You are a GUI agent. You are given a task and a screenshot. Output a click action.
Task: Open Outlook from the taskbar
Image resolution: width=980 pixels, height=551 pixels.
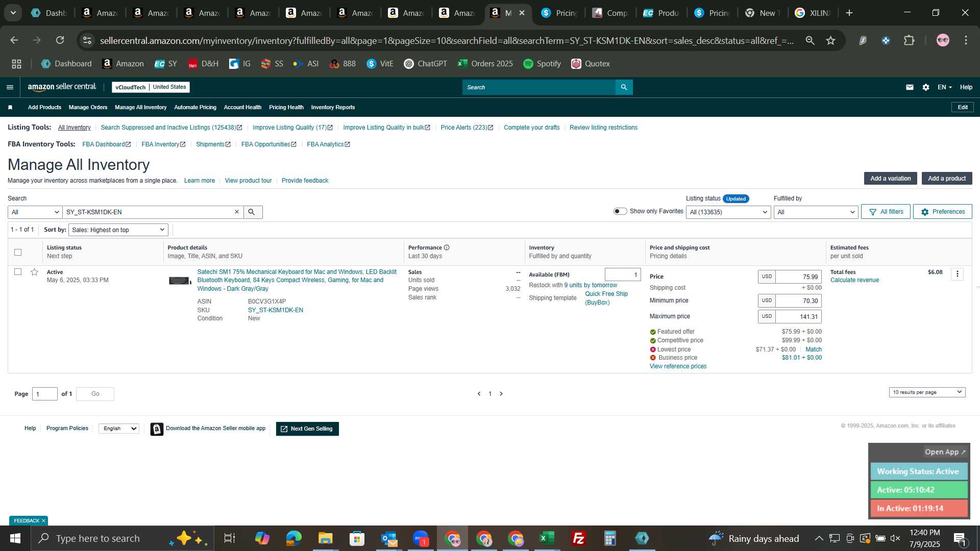(389, 538)
